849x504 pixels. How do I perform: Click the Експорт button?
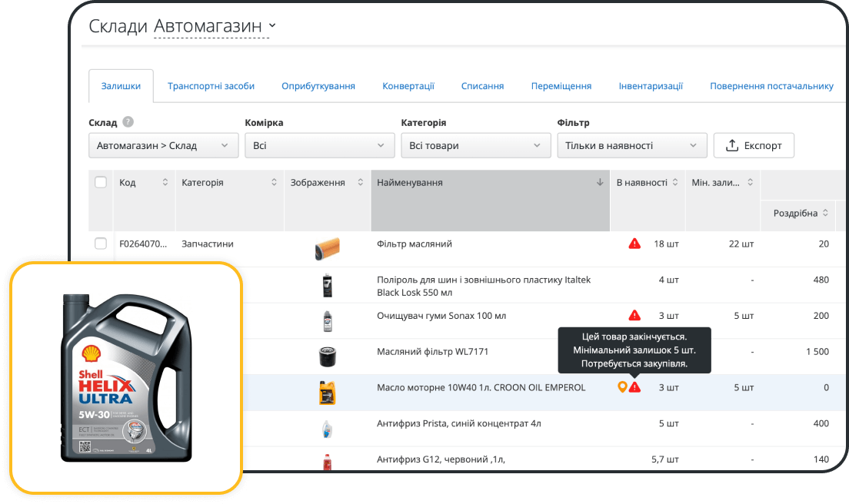(x=754, y=145)
